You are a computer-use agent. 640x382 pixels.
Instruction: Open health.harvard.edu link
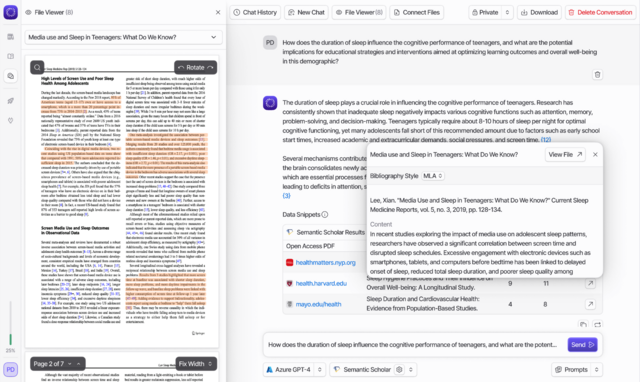(x=321, y=283)
